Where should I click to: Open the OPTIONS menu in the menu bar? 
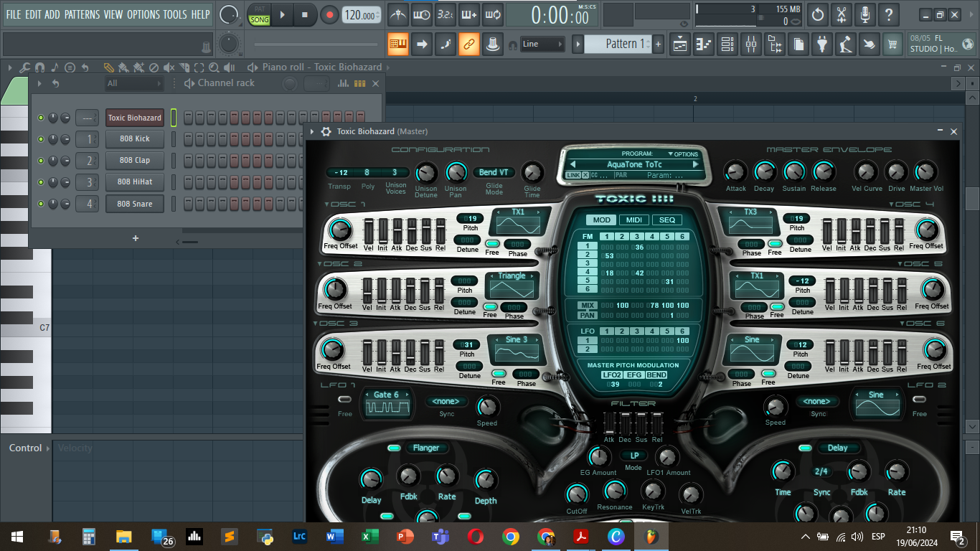(x=143, y=14)
